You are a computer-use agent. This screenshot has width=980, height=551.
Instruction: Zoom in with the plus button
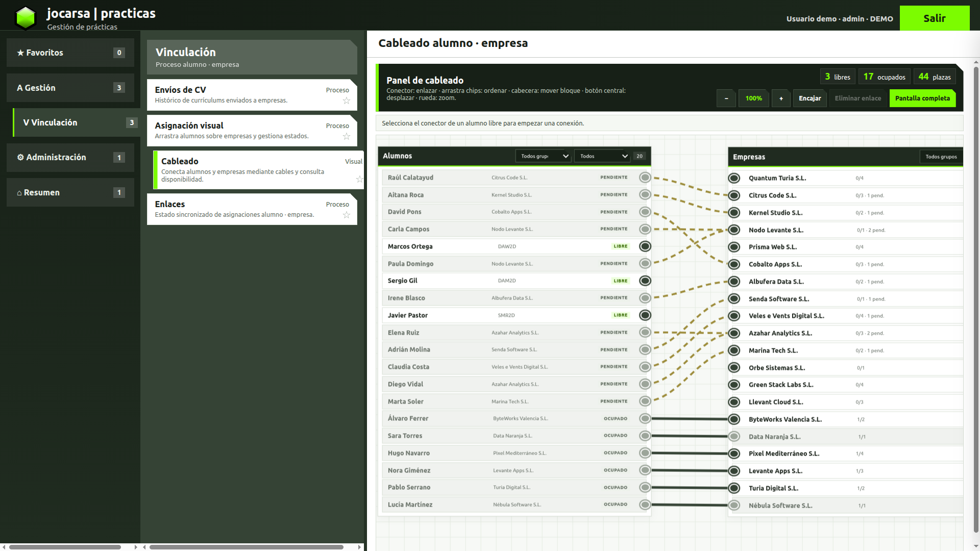[x=781, y=98]
